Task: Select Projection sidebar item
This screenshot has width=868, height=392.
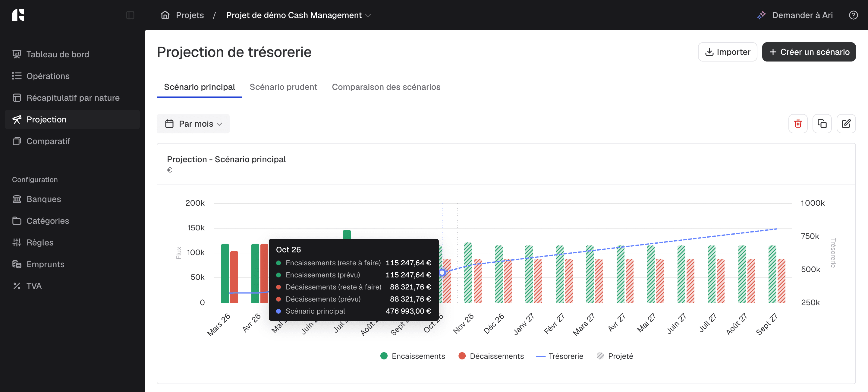Action: tap(72, 119)
